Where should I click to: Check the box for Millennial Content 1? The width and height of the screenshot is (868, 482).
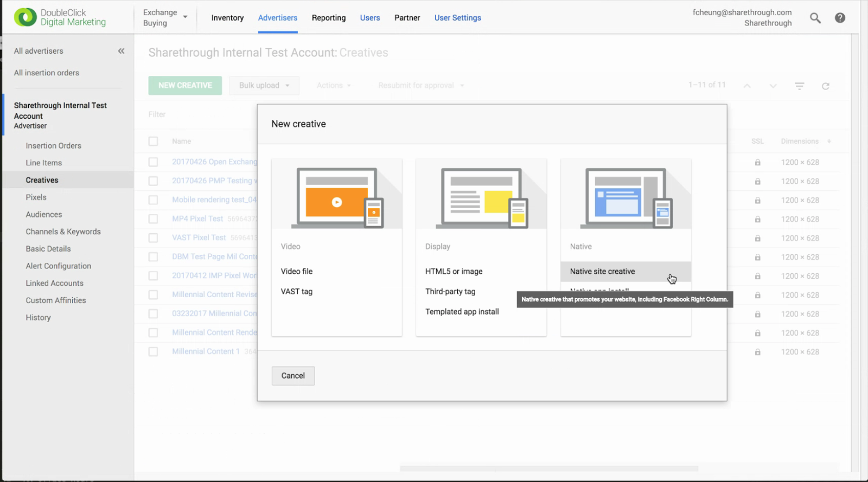pos(154,352)
